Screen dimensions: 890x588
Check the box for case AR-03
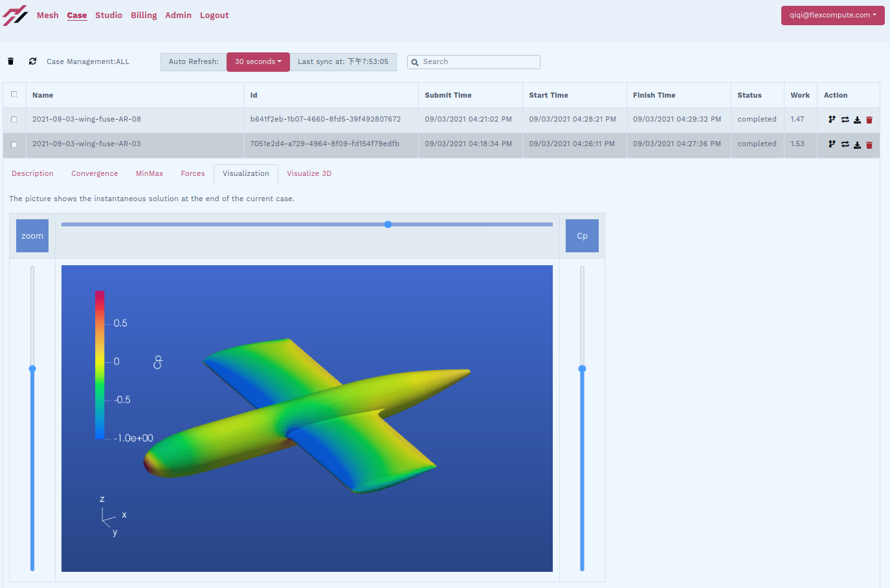pyautogui.click(x=14, y=144)
